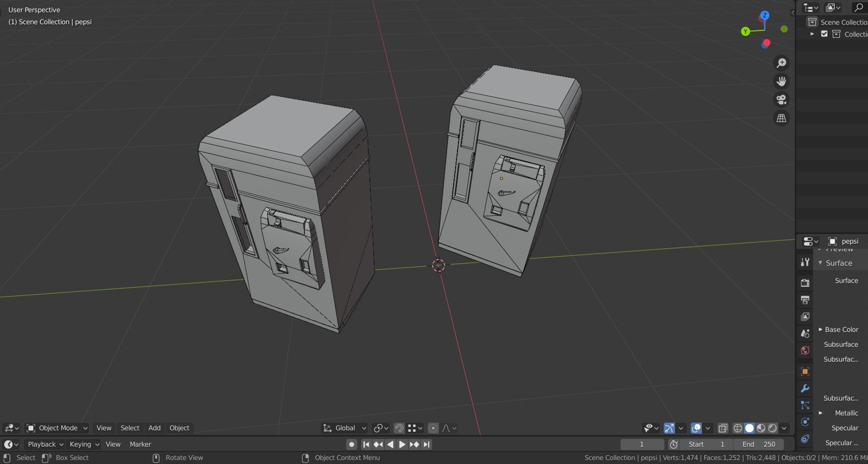This screenshot has height=464, width=868.
Task: Open the Object Mode dropdown
Action: 57,428
